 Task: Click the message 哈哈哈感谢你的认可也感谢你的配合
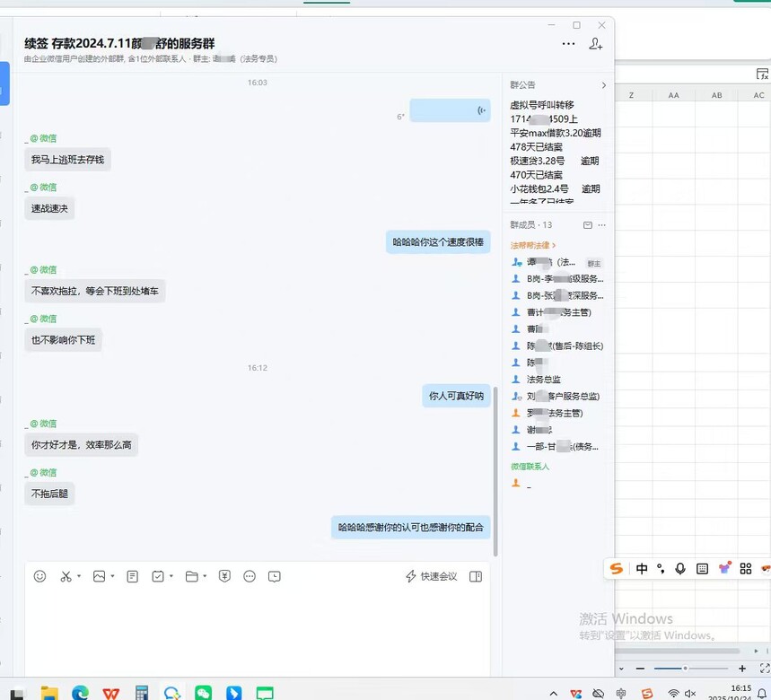click(x=410, y=528)
